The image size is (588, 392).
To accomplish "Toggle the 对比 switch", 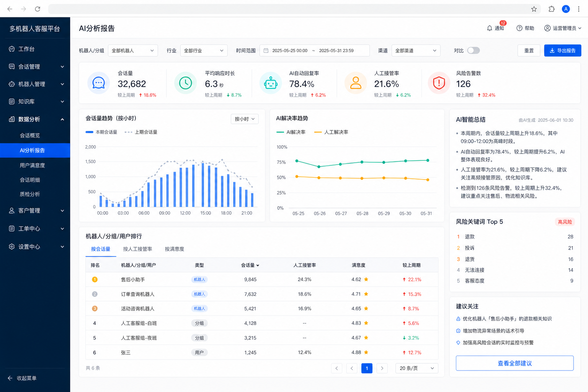I will [474, 51].
